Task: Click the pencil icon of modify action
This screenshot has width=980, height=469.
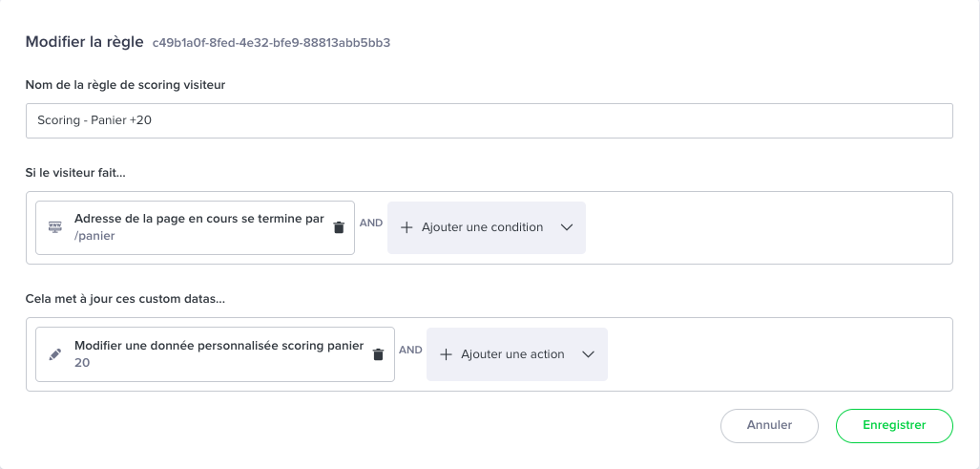Action: tap(55, 354)
